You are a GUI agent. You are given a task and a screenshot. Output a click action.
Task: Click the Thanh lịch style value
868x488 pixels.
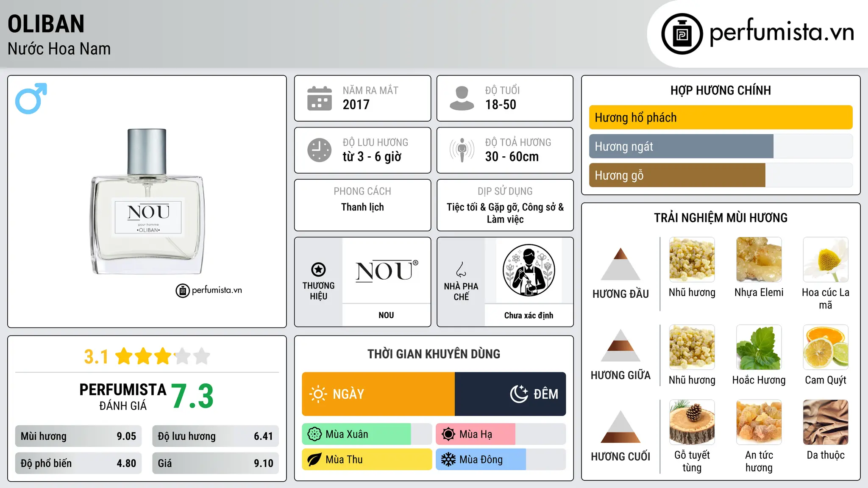(362, 207)
